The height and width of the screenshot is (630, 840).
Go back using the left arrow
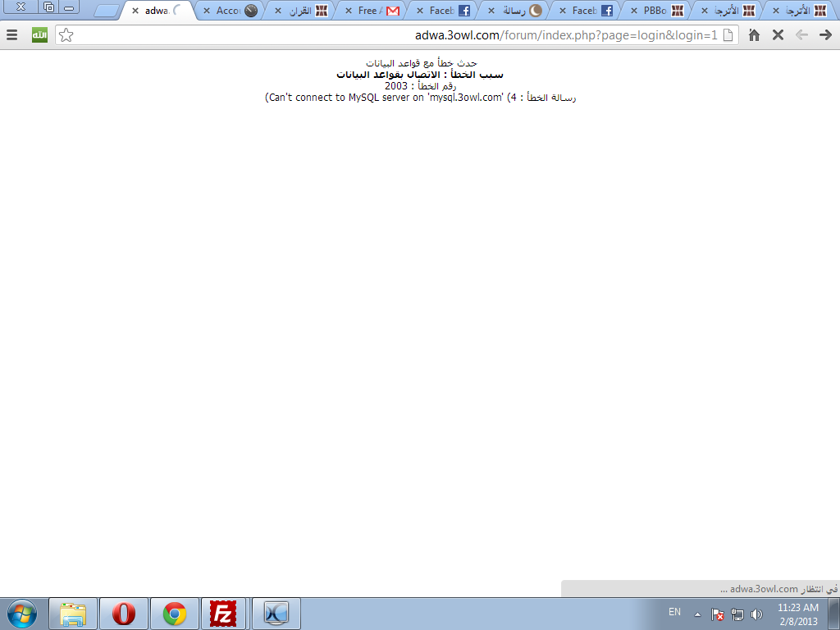(801, 35)
